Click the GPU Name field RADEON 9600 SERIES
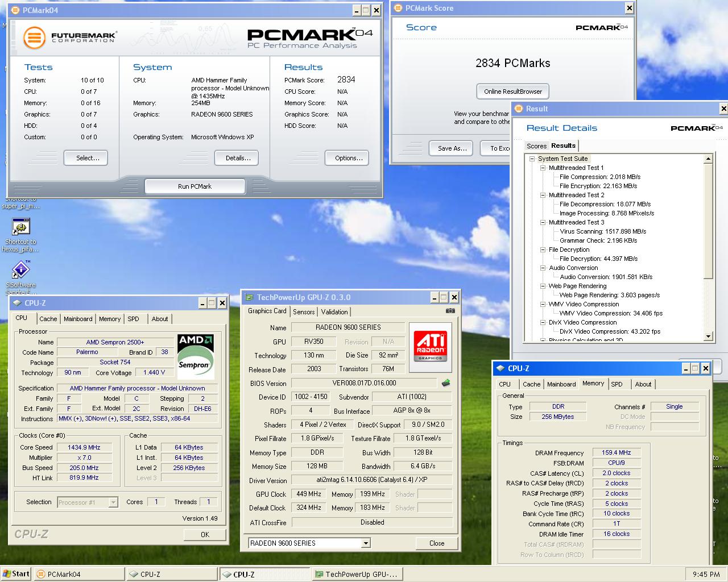Viewport: 728px width, 582px height. 348,327
